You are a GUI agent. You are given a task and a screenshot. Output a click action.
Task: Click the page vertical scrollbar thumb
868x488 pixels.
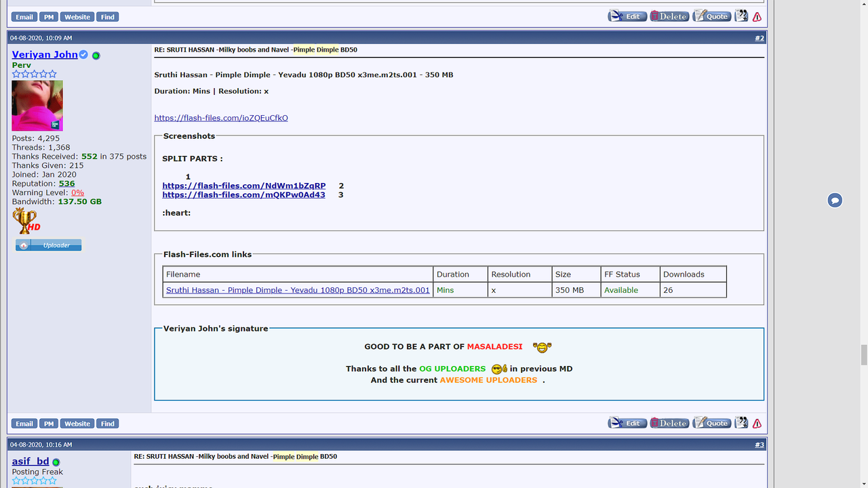pos(863,354)
